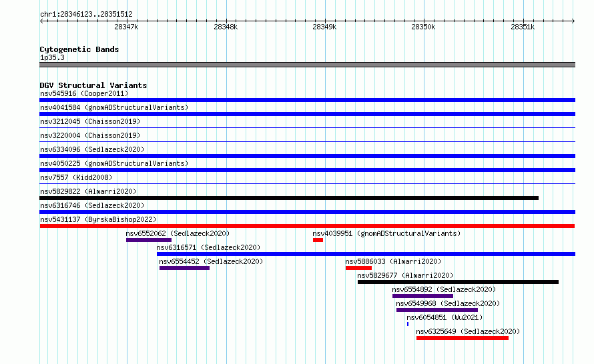Select the nsv4041584 gnomAD variant label

pyautogui.click(x=114, y=107)
